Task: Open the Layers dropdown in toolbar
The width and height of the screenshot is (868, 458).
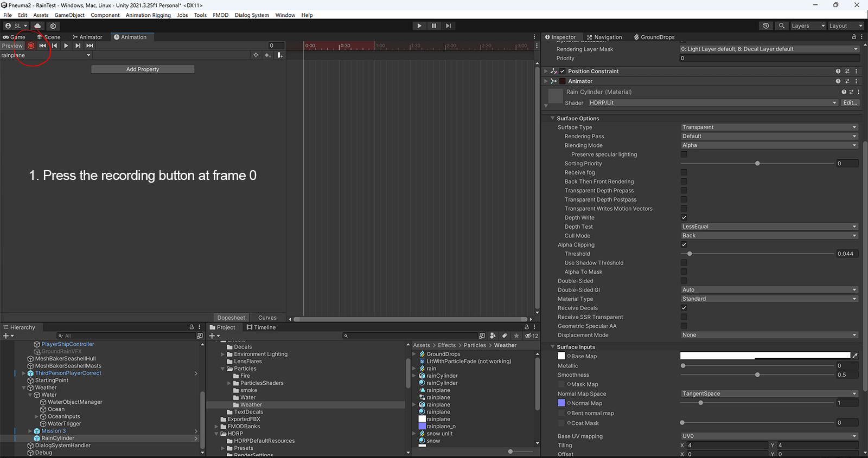Action: tap(807, 25)
